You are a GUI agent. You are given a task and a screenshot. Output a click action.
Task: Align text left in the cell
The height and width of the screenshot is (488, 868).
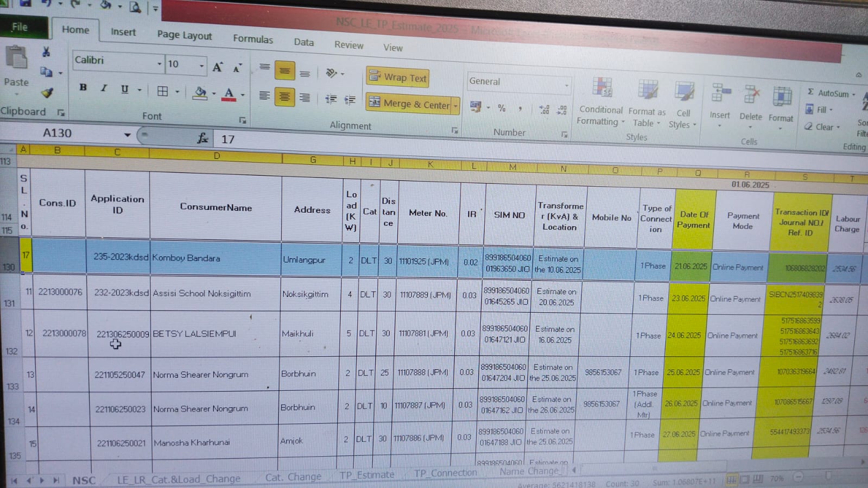click(x=264, y=96)
